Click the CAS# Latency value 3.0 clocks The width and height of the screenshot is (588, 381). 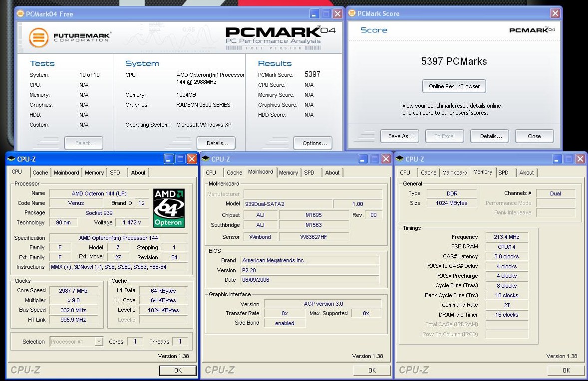506,256
